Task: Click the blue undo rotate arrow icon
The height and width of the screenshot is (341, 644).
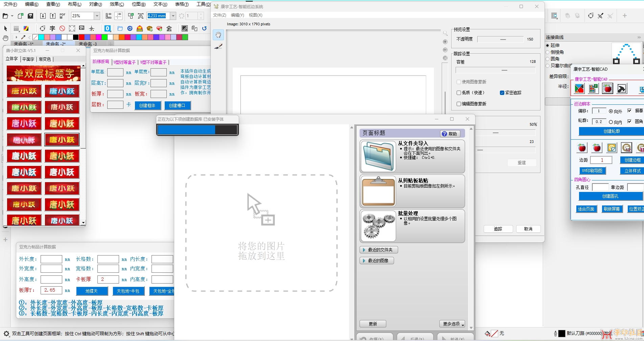Action: (x=204, y=28)
